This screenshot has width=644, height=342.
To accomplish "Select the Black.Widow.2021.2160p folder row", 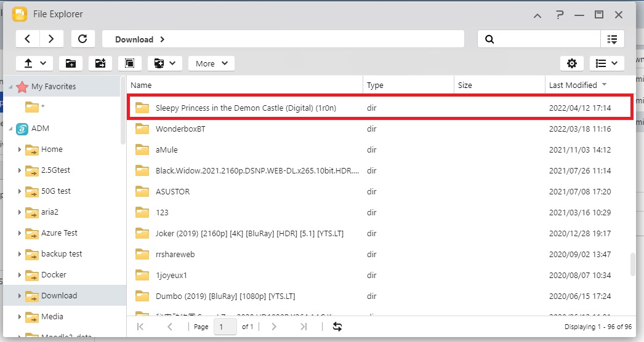I will [x=379, y=171].
